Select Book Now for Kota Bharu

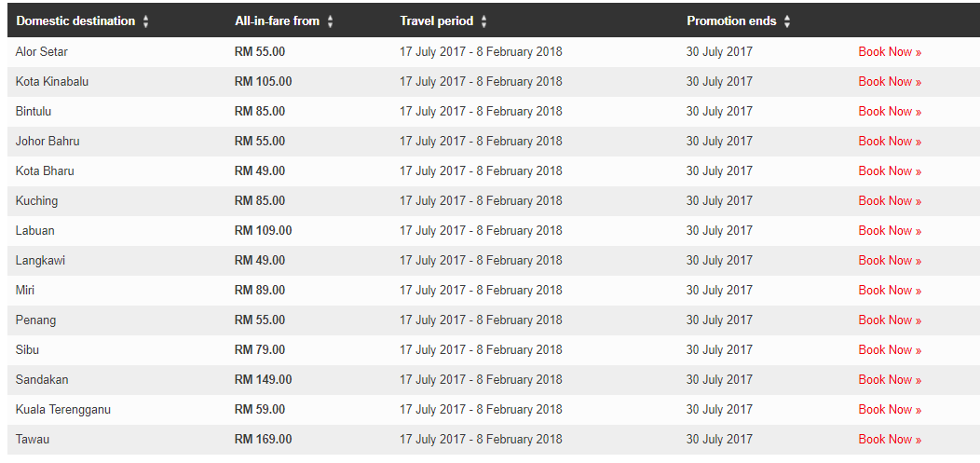[889, 171]
